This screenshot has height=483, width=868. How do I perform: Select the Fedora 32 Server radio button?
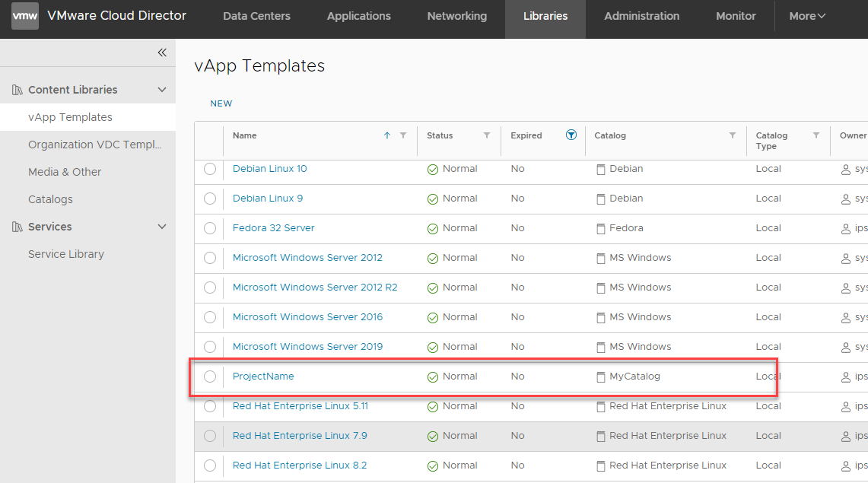210,228
